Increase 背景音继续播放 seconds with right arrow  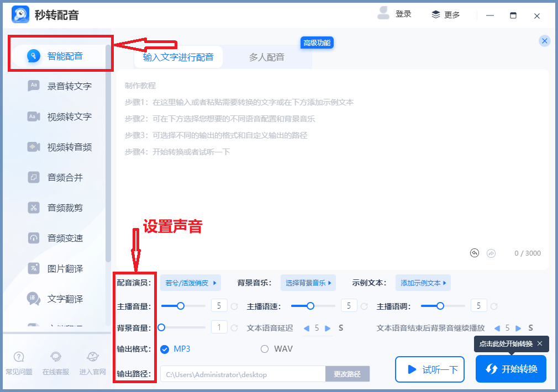(518, 329)
